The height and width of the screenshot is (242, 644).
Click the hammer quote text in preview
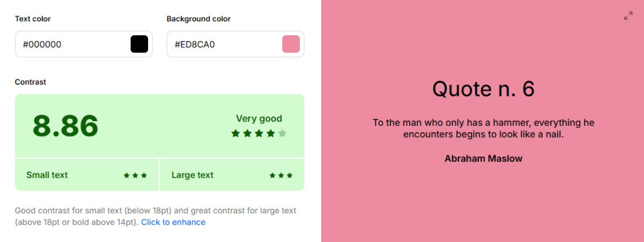click(483, 128)
